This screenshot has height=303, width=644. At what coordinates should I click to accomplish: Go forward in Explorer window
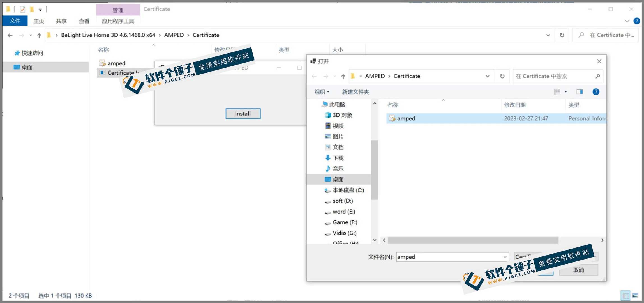pos(22,35)
